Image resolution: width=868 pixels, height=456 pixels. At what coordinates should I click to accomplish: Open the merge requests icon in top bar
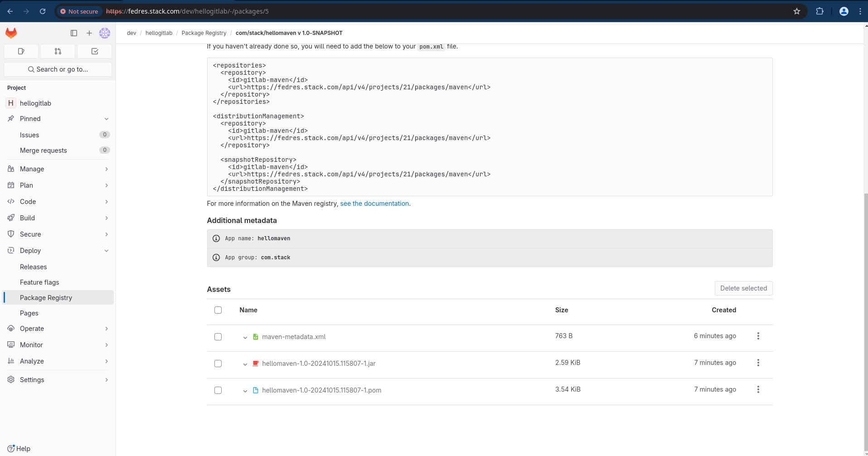coord(58,51)
